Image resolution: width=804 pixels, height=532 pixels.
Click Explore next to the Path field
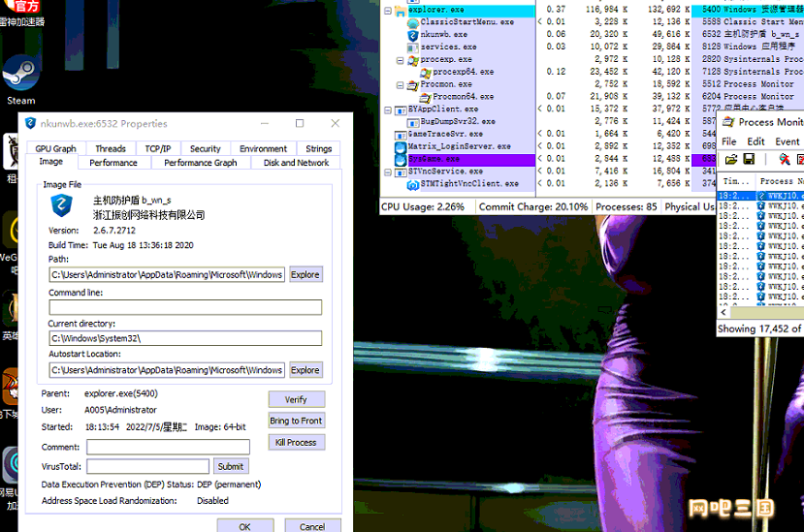click(x=306, y=274)
